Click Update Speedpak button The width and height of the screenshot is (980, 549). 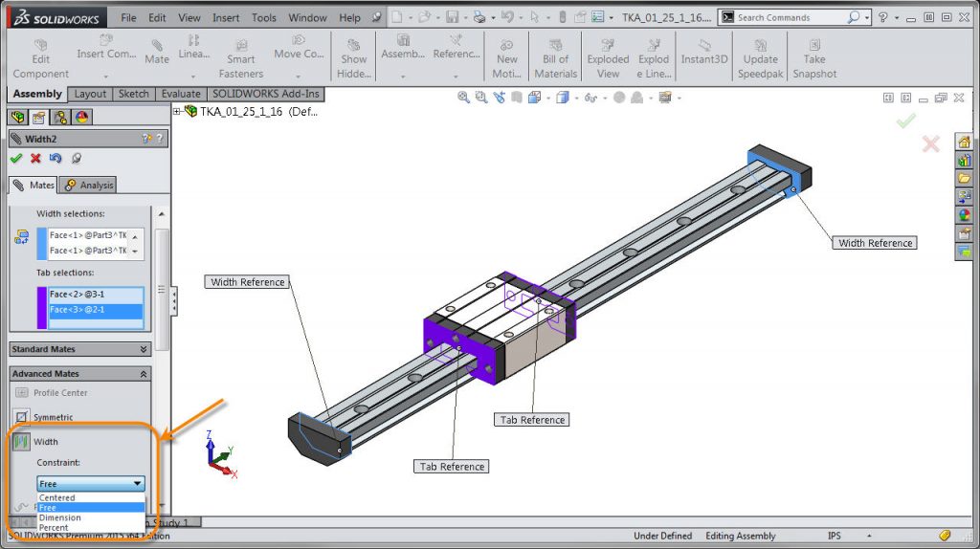760,58
